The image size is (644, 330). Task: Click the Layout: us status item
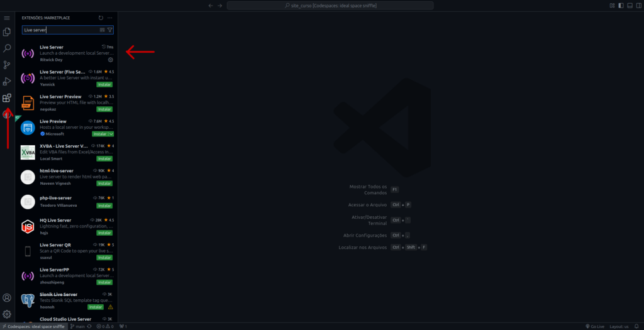619,327
